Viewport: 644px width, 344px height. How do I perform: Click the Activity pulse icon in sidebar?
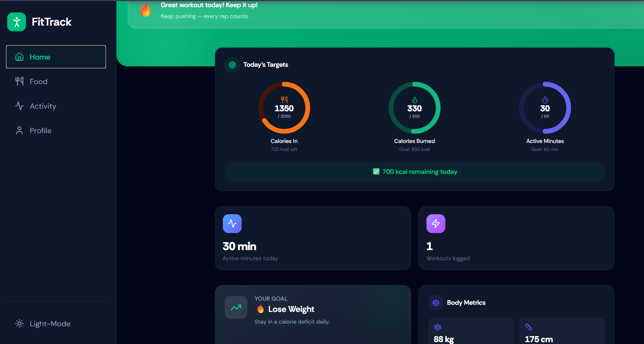19,106
